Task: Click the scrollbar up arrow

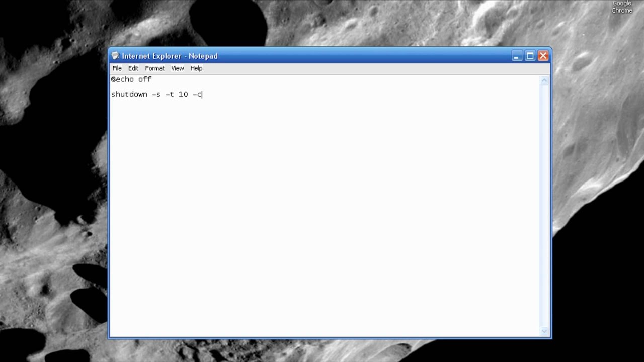Action: pyautogui.click(x=544, y=80)
